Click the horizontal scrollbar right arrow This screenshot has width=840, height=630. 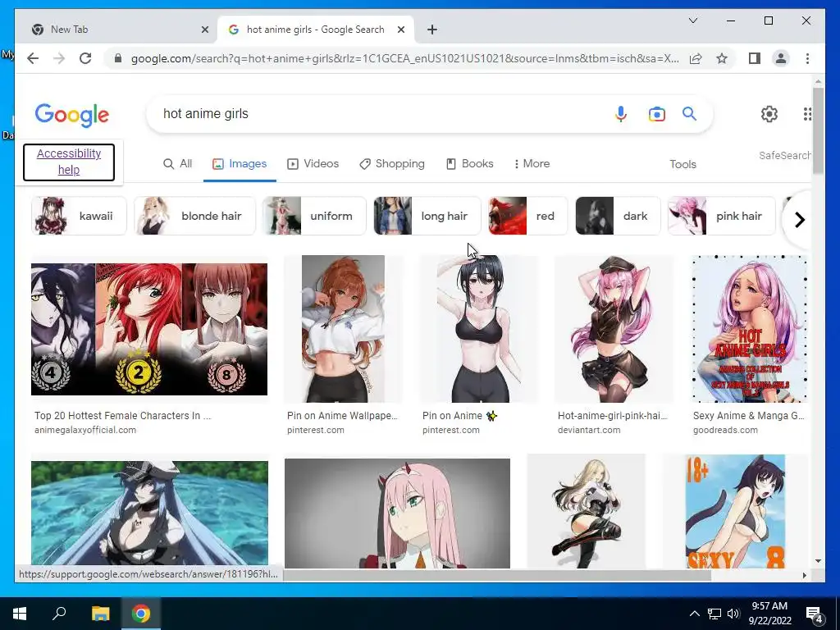pos(804,575)
